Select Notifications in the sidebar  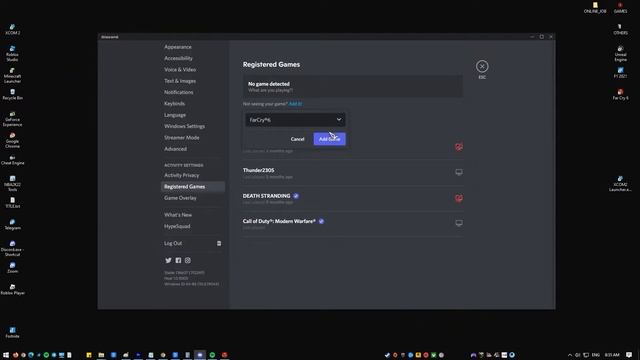coord(179,92)
